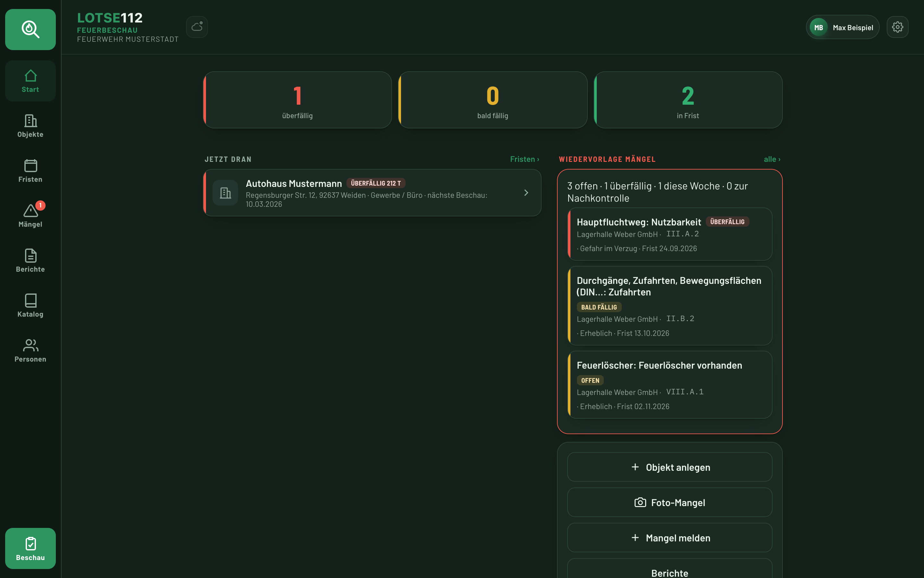The height and width of the screenshot is (578, 924).
Task: Click the summary text '3 offen · 1 überfällig'
Action: 609,186
